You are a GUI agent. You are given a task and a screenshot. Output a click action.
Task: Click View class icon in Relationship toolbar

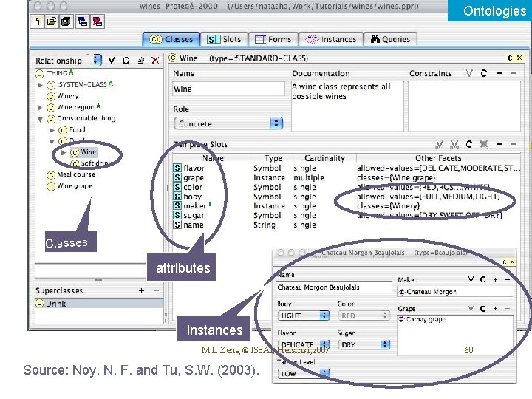pyautogui.click(x=112, y=61)
